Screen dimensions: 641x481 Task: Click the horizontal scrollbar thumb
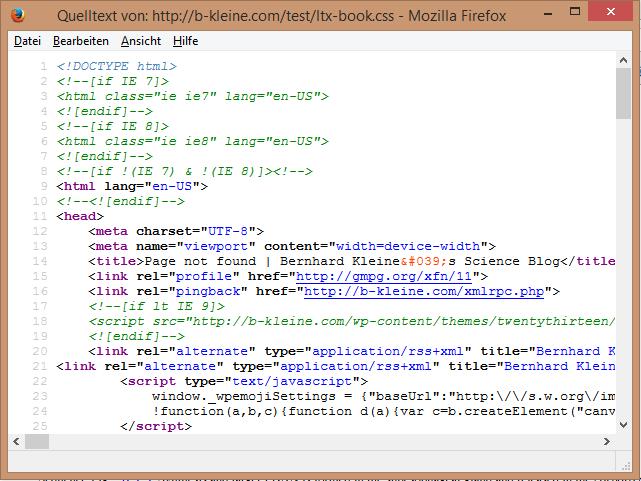click(37, 441)
